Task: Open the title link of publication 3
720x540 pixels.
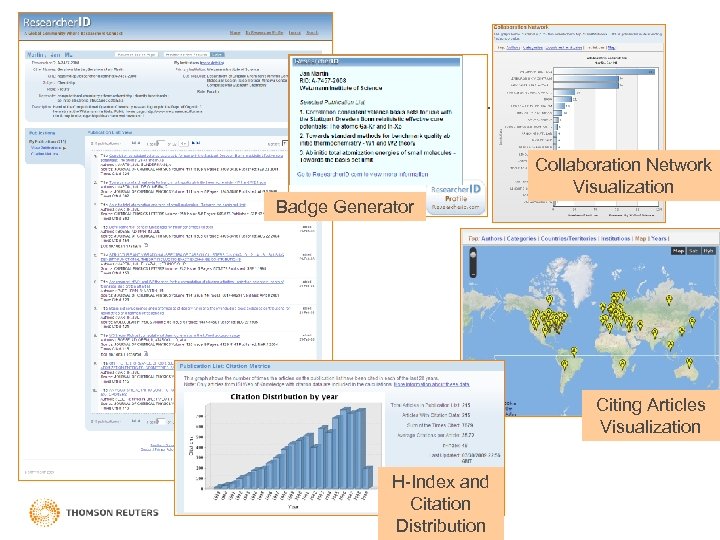Action: [177, 205]
